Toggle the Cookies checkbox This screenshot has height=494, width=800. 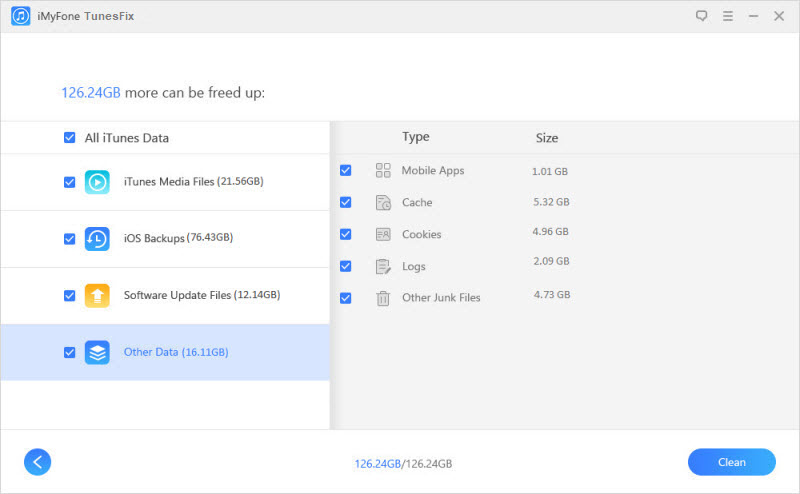345,234
